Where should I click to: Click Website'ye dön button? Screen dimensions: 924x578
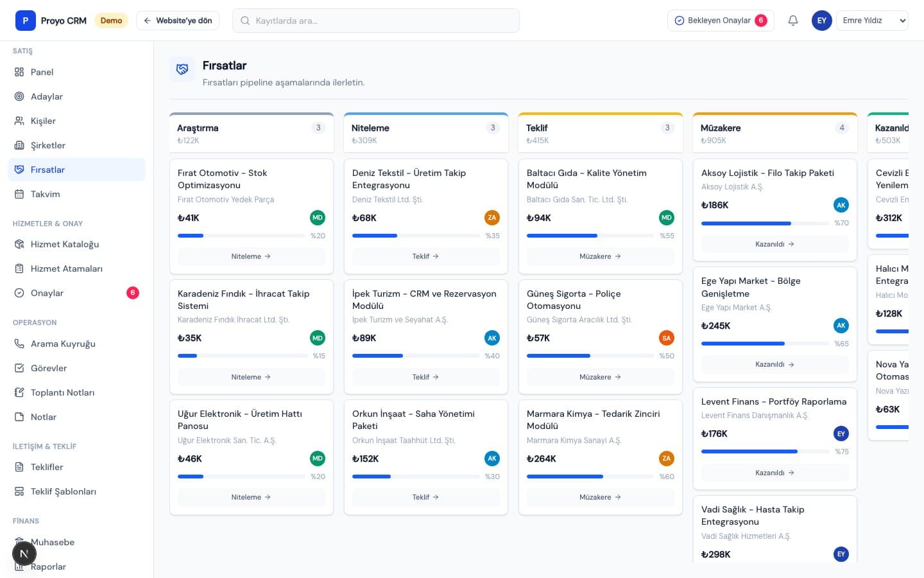point(178,21)
